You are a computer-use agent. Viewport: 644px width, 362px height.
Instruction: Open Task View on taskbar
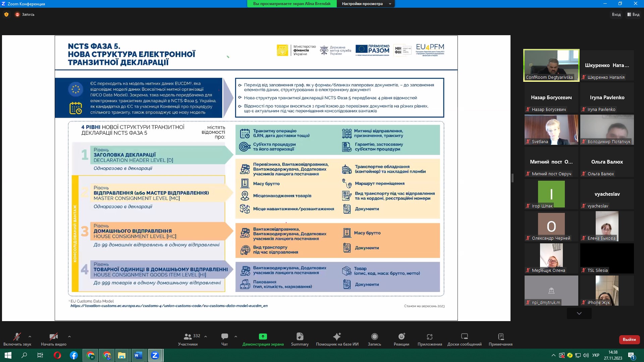pos(40,355)
